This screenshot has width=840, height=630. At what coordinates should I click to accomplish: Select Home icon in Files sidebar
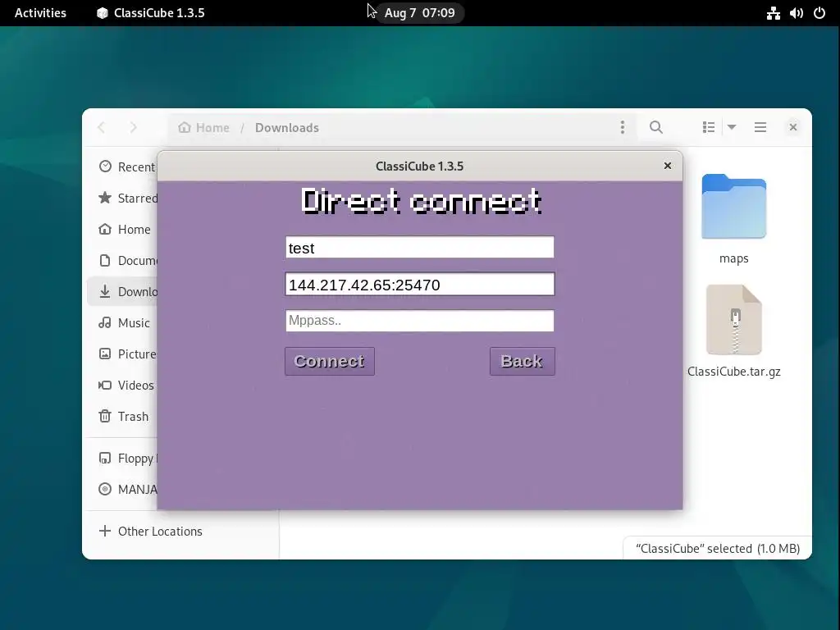tap(105, 230)
